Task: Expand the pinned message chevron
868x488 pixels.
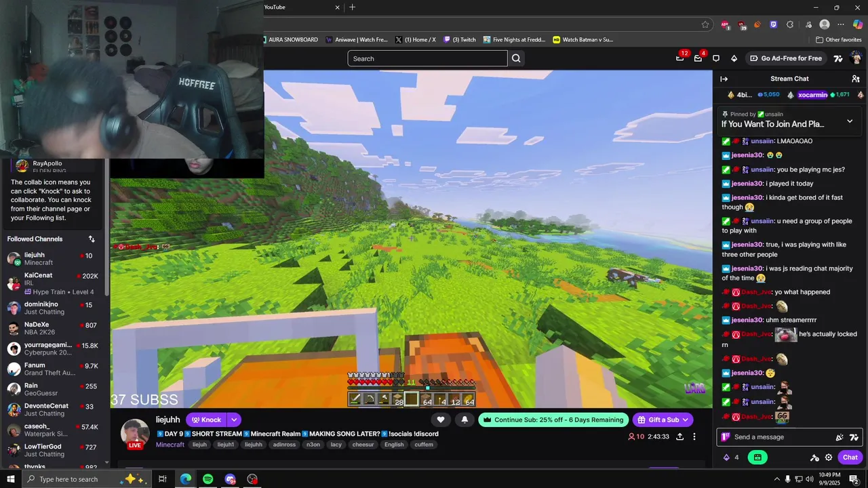Action: point(850,121)
